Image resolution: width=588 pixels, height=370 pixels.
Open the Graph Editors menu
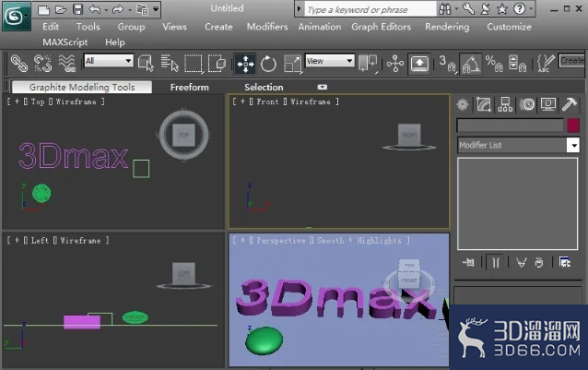(381, 27)
